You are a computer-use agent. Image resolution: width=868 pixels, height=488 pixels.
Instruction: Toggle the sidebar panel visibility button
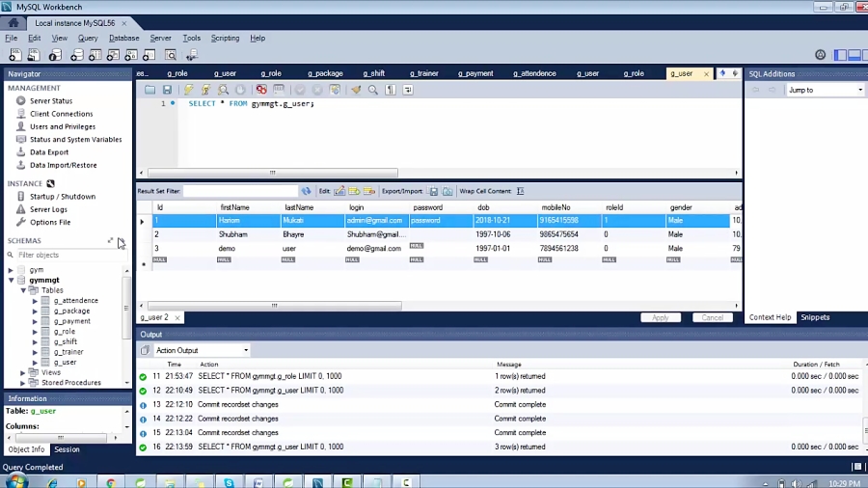841,55
